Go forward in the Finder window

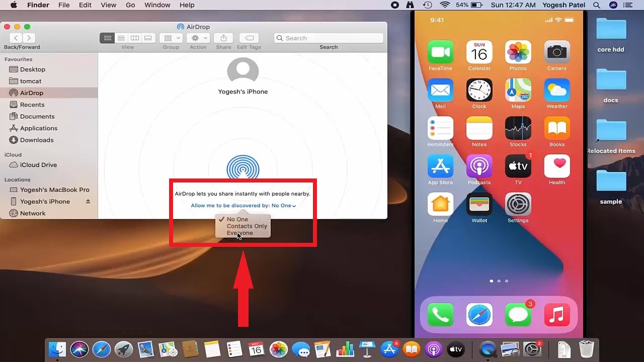[29, 38]
